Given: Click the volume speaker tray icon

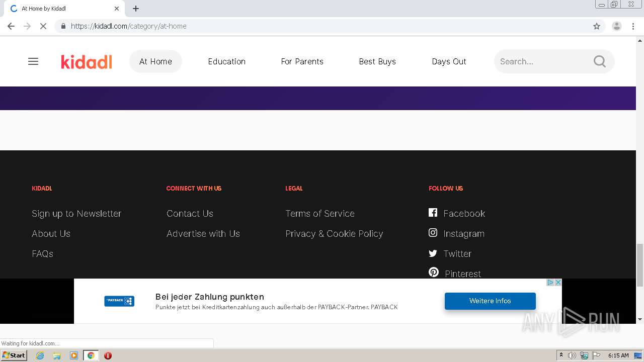Looking at the screenshot, I should click(572, 355).
